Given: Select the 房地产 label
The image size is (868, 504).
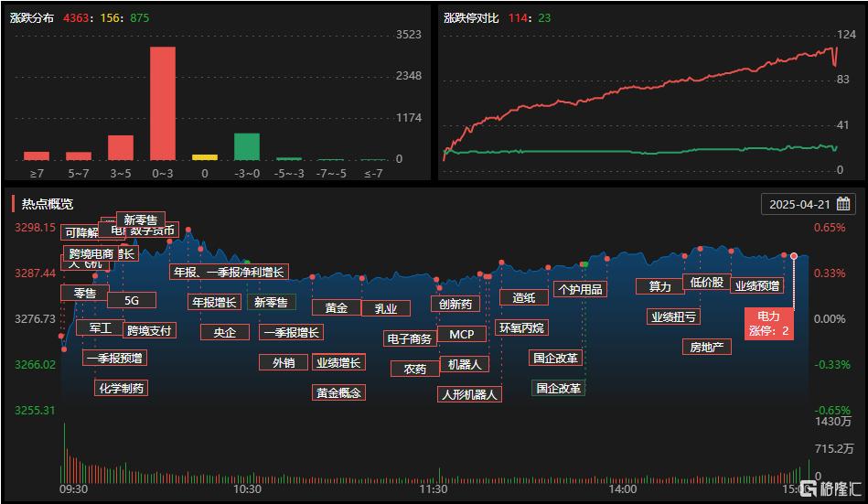Looking at the screenshot, I should (x=707, y=347).
